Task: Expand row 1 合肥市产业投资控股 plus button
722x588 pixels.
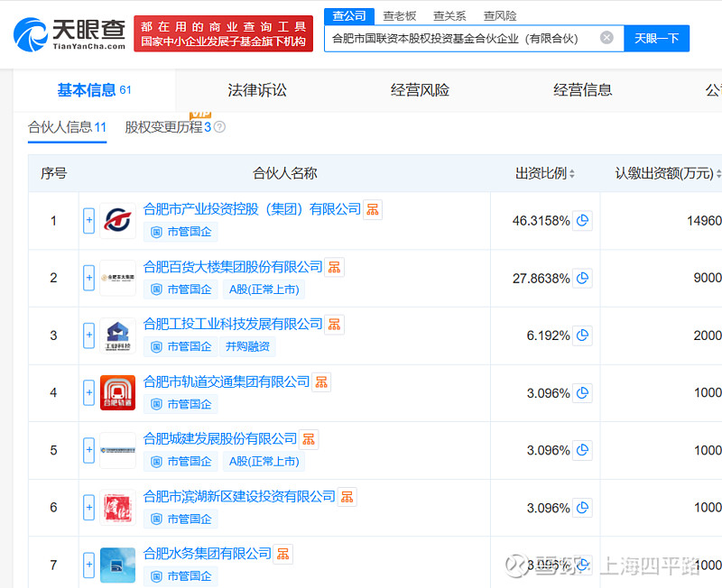Action: [x=88, y=220]
